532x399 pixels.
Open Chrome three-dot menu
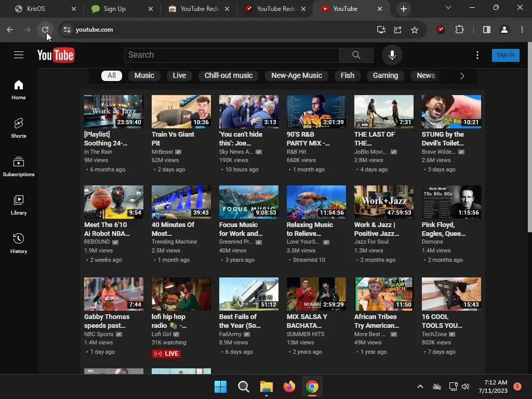[522, 30]
